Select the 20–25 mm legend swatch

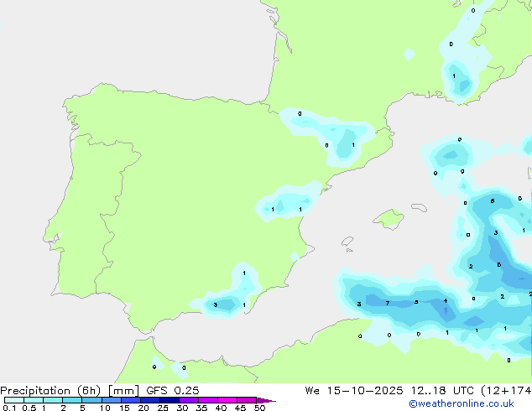(150, 400)
